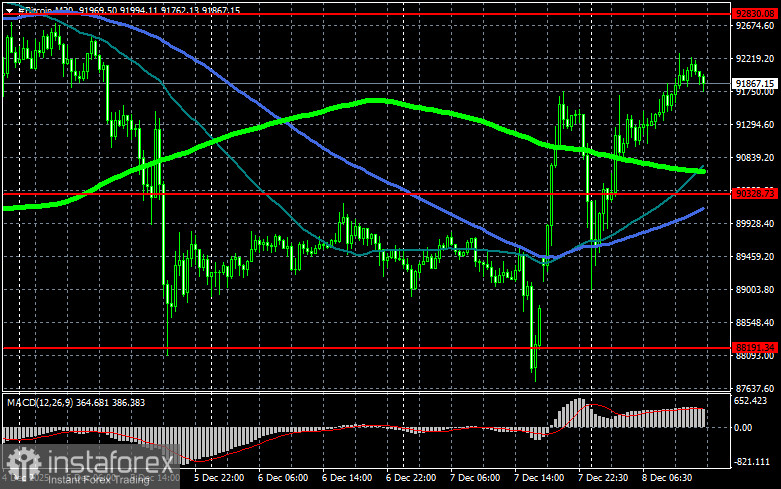Select the red horizontal line at 88191.34
781x489 pixels.
point(366,348)
